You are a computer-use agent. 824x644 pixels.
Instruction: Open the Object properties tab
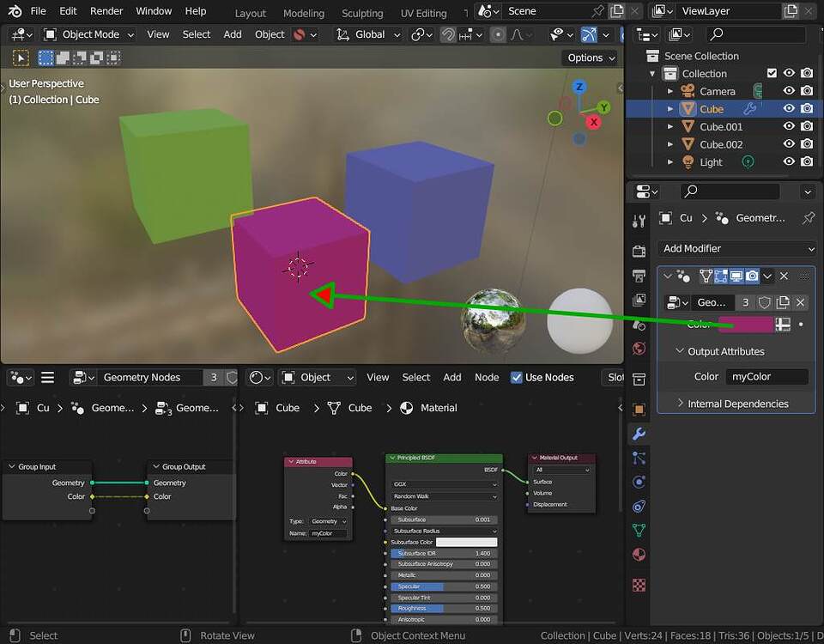pos(639,409)
